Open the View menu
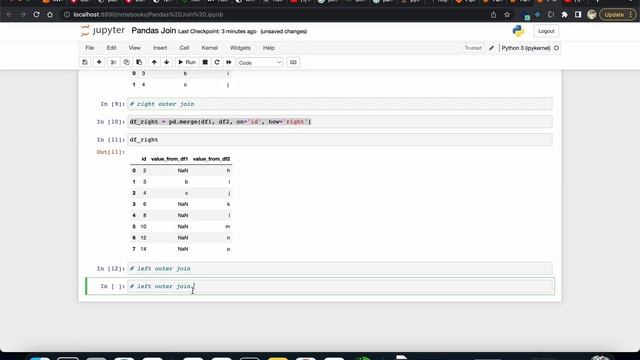This screenshot has height=360, width=640. [135, 48]
